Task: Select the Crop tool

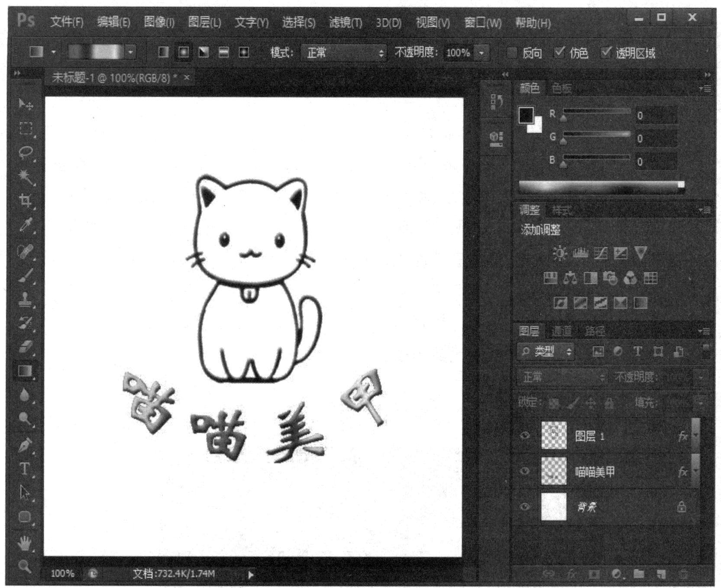Action: [x=26, y=200]
